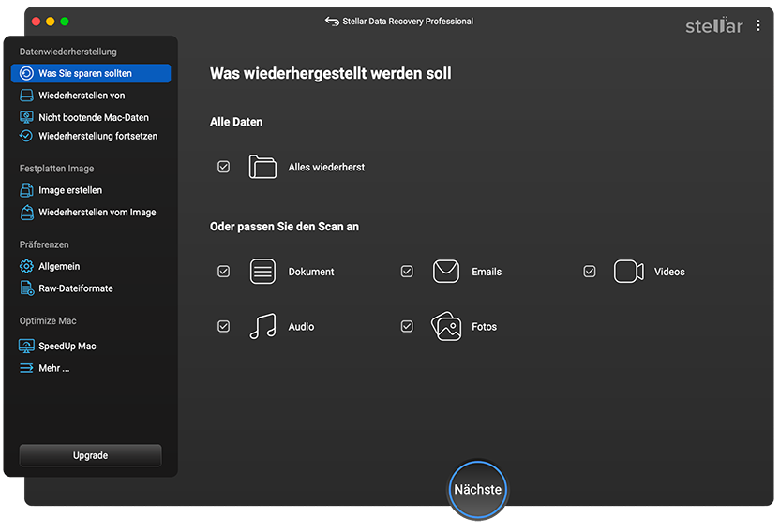Screen dimensions: 779x532
Task: Disable the Videos checkbox
Action: [x=590, y=272]
